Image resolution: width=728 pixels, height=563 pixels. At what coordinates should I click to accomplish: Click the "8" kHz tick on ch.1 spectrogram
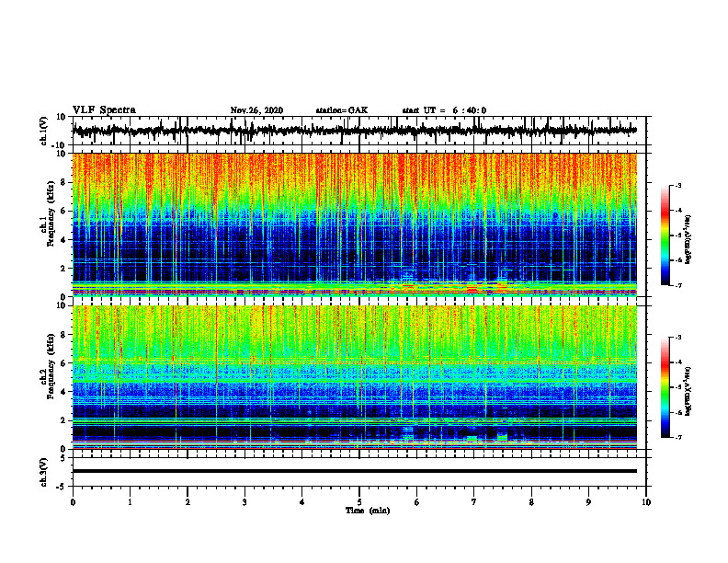click(64, 182)
